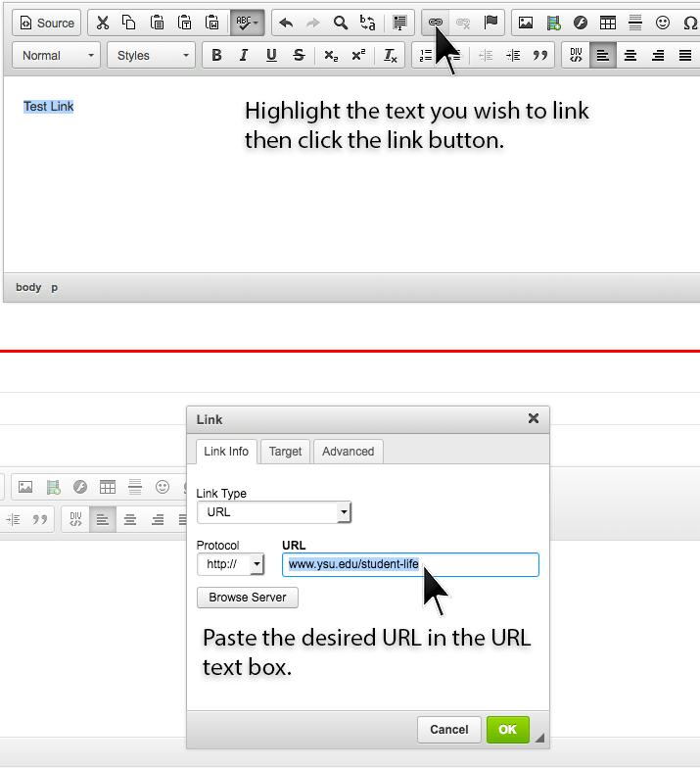Click the p element path item

(x=55, y=288)
